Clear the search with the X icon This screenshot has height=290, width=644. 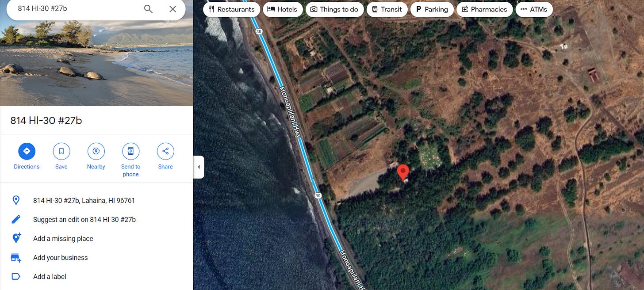coord(173,9)
